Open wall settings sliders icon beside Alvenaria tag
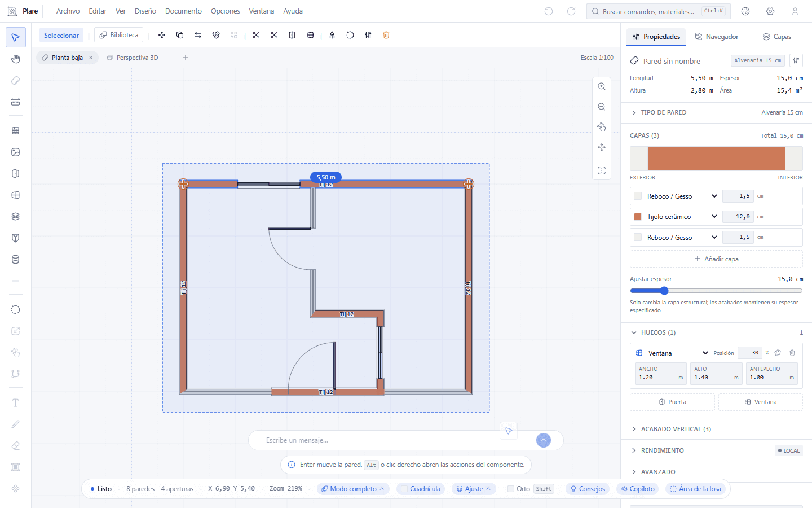812x508 pixels. pyautogui.click(x=796, y=60)
